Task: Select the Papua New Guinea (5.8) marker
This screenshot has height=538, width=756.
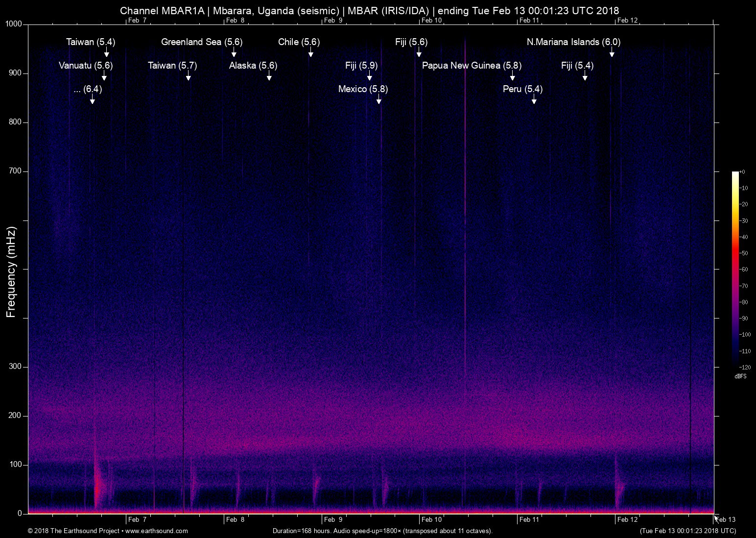Action: click(x=472, y=65)
